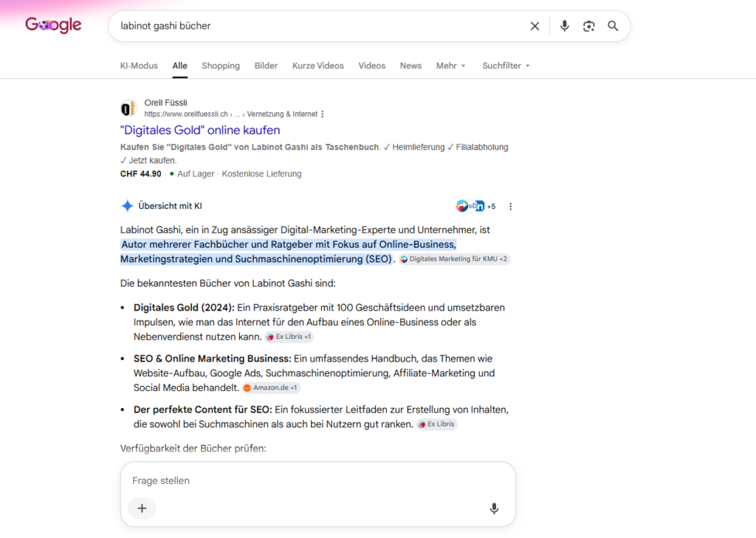The width and height of the screenshot is (756, 538).
Task: Open the AI overview three-dot options menu
Action: 511,207
